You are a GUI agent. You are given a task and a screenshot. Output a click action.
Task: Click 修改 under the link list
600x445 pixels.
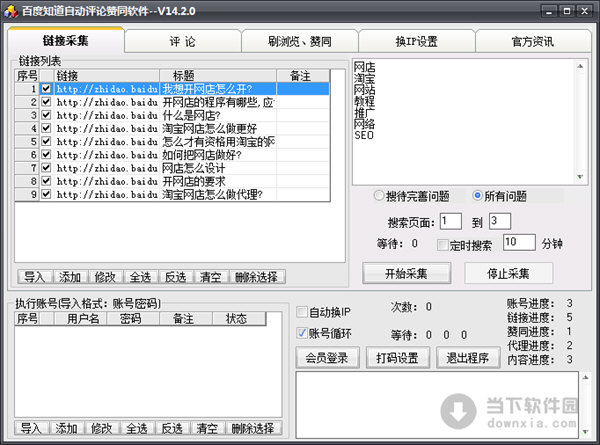[105, 277]
